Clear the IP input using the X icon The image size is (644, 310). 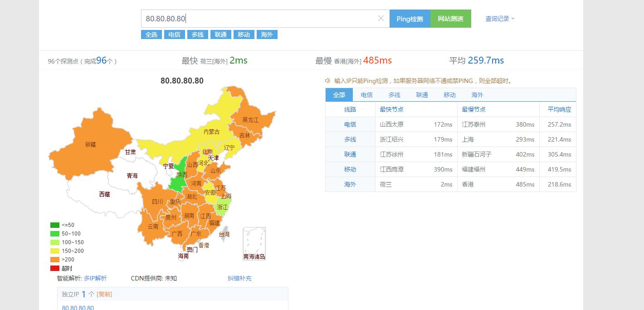point(381,18)
